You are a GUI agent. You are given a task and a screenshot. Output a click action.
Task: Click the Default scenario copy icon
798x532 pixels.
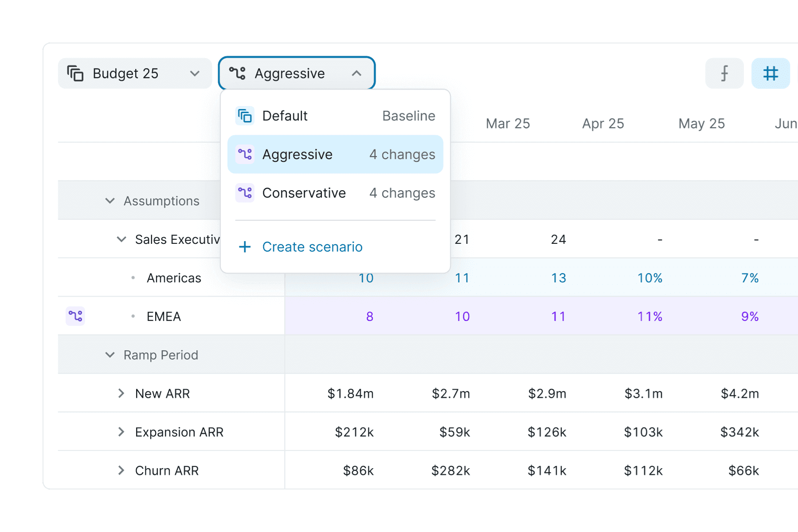(245, 116)
